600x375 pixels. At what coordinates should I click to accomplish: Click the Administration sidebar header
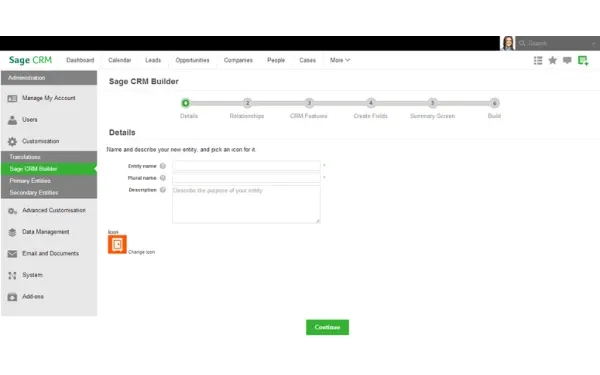(49, 78)
